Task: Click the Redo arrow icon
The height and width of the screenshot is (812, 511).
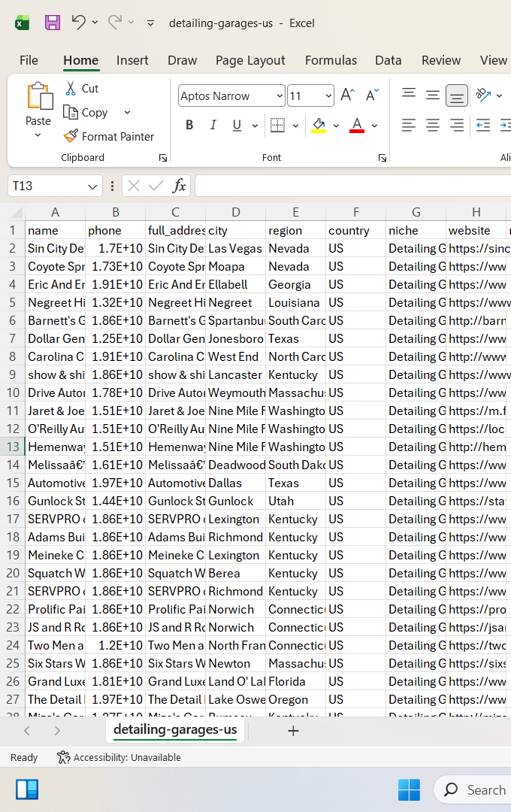Action: tap(115, 23)
